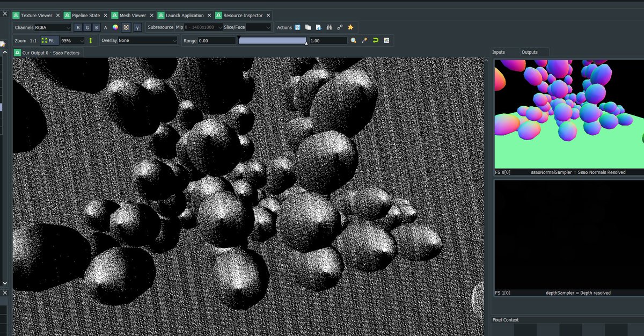This screenshot has height=336, width=644.
Task: Switch to the Launch Application tab
Action: coord(185,16)
